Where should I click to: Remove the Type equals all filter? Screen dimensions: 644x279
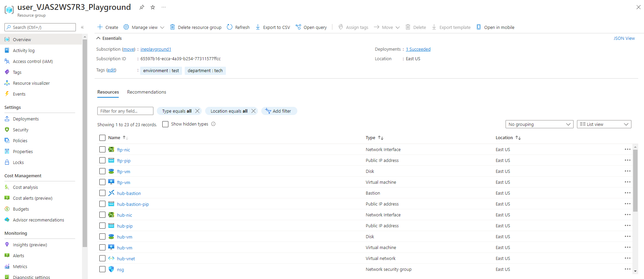coord(197,111)
